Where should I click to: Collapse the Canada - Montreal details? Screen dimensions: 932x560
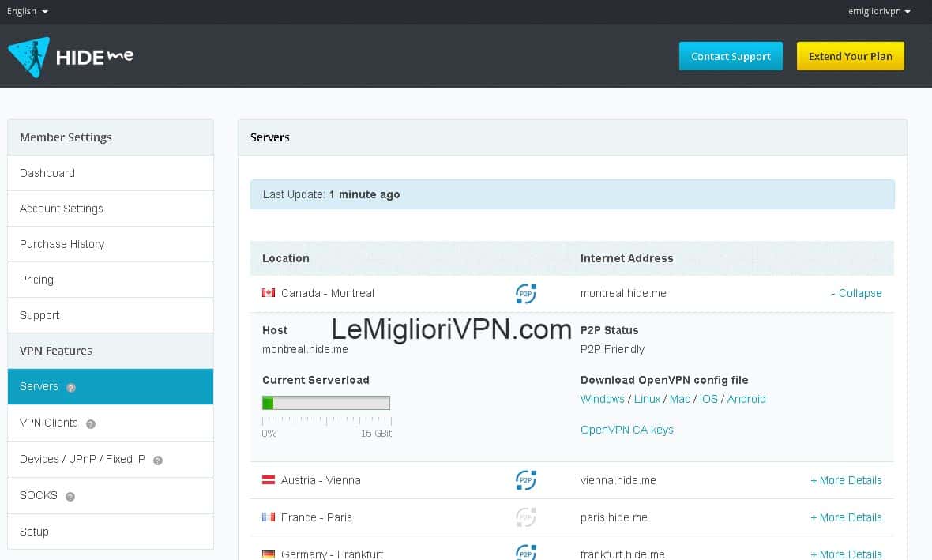(x=856, y=293)
